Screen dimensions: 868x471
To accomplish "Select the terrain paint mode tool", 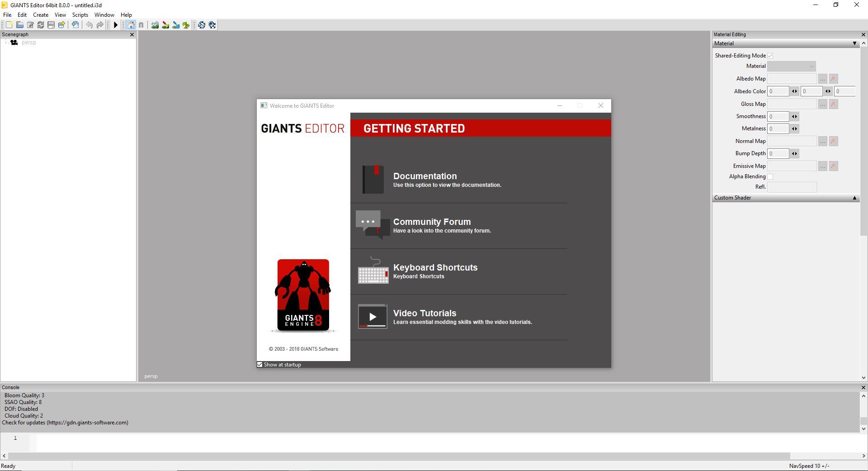I will coord(165,25).
